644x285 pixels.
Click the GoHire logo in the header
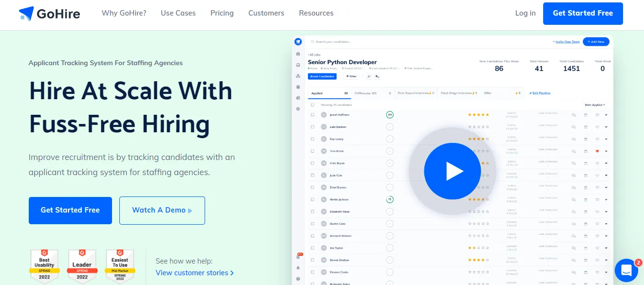[x=49, y=13]
